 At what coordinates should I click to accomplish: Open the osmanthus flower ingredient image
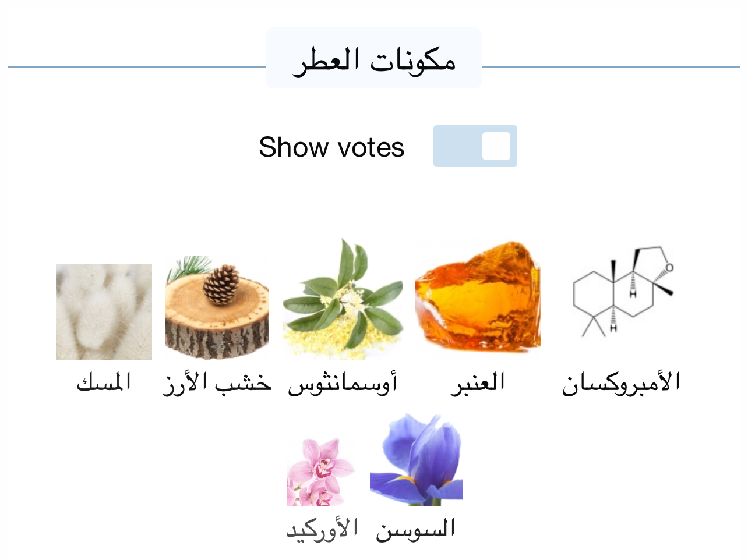coord(343,298)
